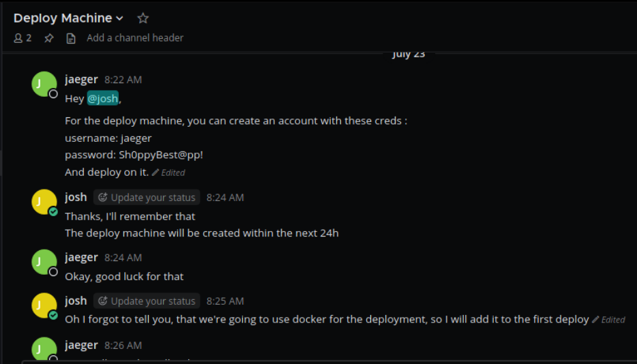Click jaeger's avatar on the 8:22 AM message
The width and height of the screenshot is (637, 364).
pos(44,85)
